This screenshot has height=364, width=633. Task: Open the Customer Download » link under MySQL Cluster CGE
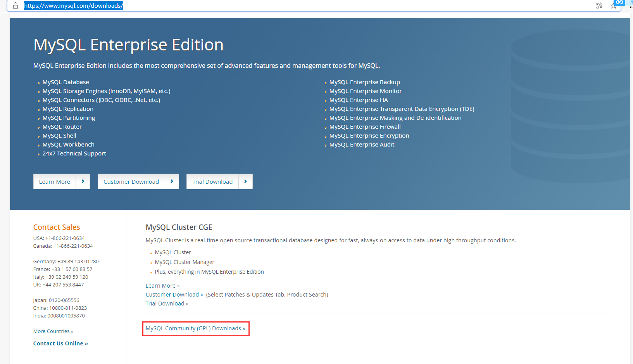click(x=174, y=295)
